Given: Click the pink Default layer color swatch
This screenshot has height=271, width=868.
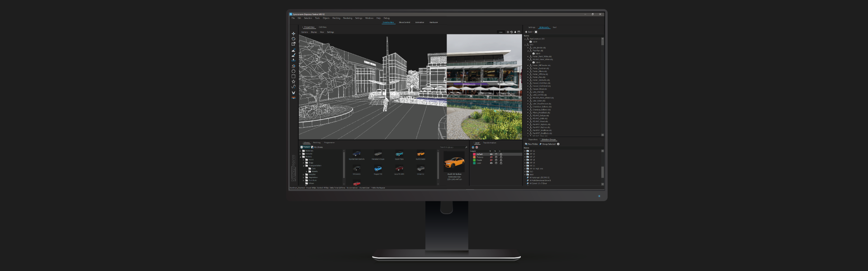Looking at the screenshot, I should click(474, 154).
